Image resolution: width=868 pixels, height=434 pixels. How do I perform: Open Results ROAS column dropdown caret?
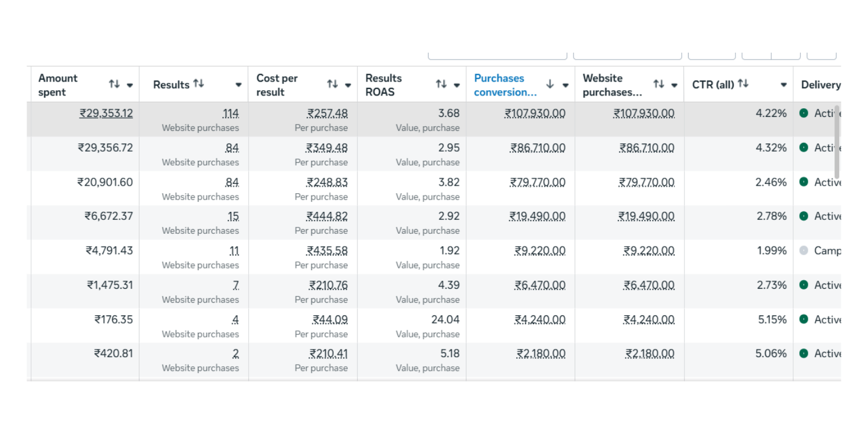click(457, 85)
